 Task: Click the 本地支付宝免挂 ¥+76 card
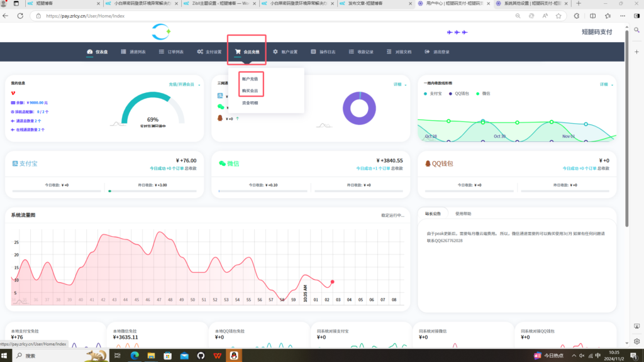point(55,336)
